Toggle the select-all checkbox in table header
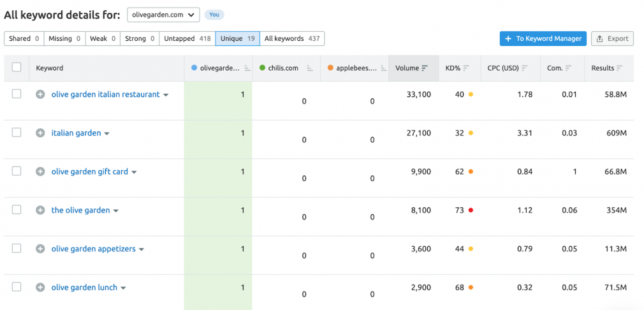 point(17,68)
